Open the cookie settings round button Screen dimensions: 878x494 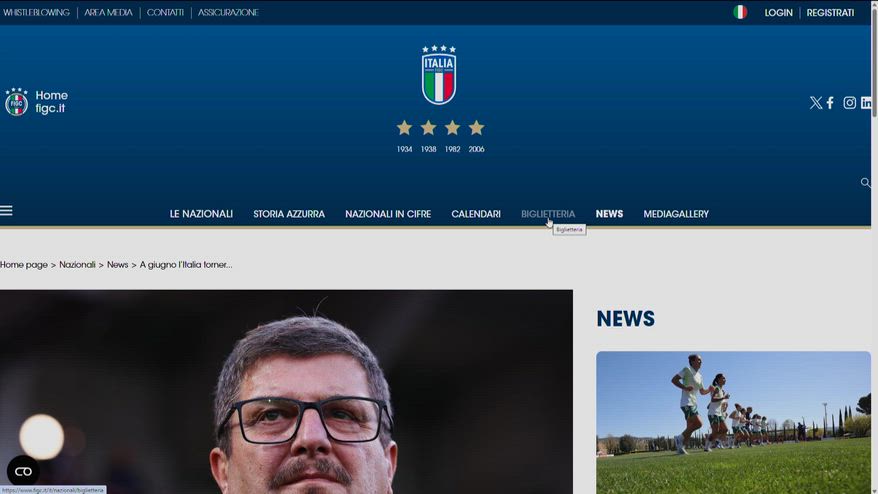click(23, 471)
